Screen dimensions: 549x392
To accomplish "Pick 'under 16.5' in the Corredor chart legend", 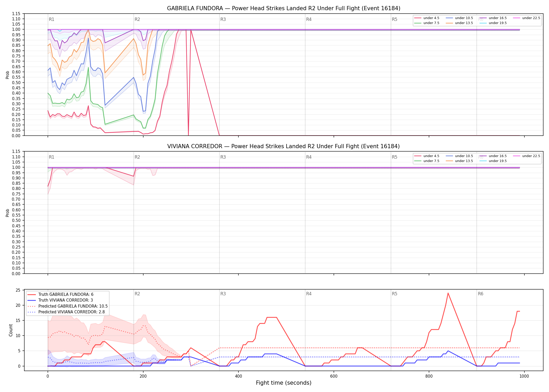I will pyautogui.click(x=493, y=156).
